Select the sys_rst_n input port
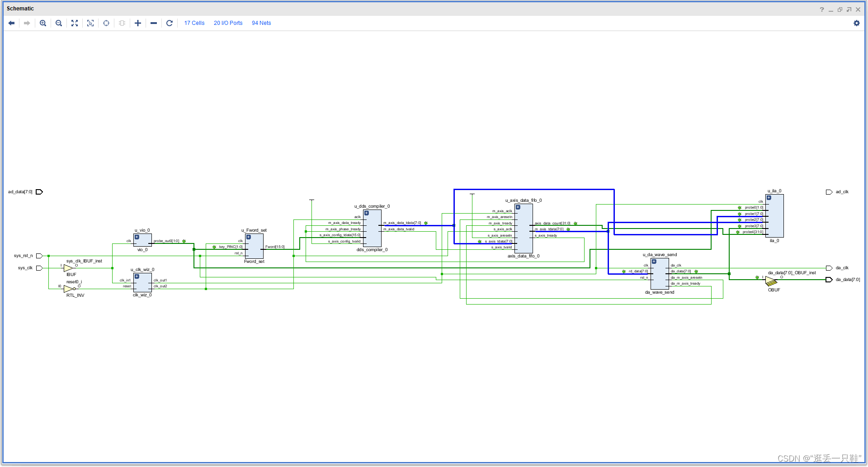Screen dimensions: 868x467 (x=39, y=256)
